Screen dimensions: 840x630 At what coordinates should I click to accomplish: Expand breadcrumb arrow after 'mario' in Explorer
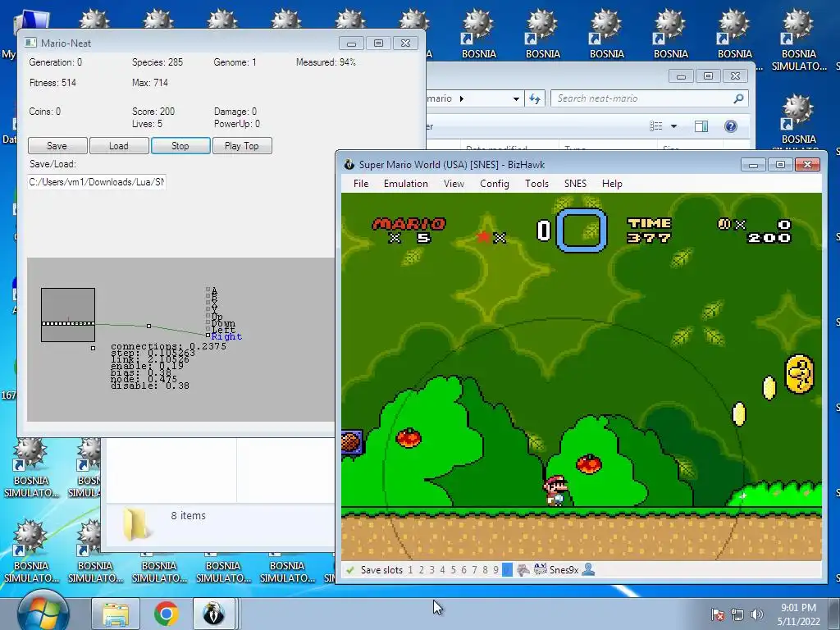coord(462,98)
